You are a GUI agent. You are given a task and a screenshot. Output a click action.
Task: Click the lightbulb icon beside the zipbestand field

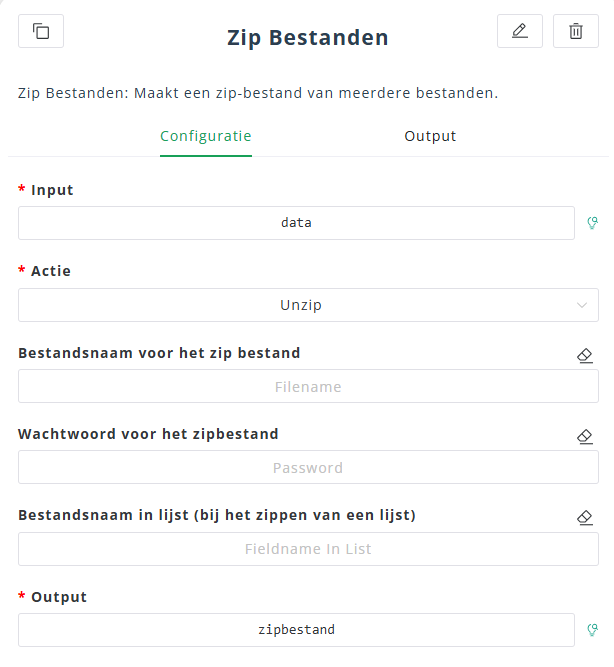592,630
